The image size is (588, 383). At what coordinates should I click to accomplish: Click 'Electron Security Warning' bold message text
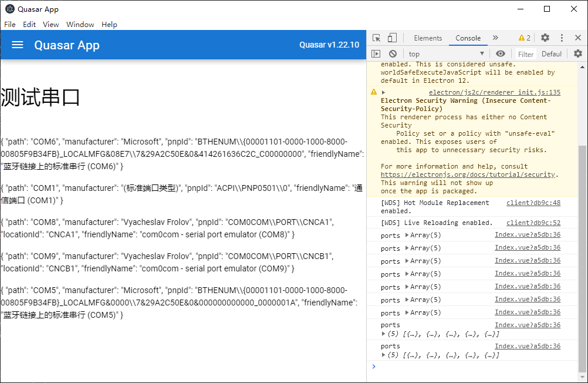pyautogui.click(x=466, y=105)
